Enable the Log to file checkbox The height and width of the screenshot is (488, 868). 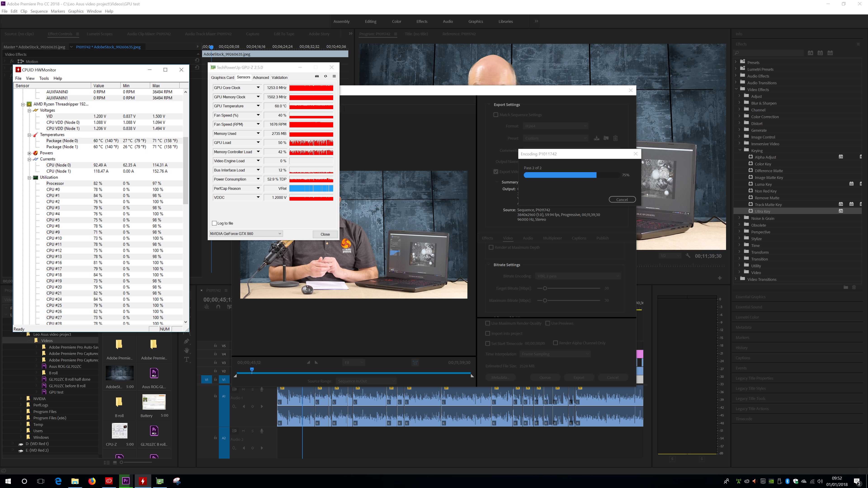pos(214,223)
